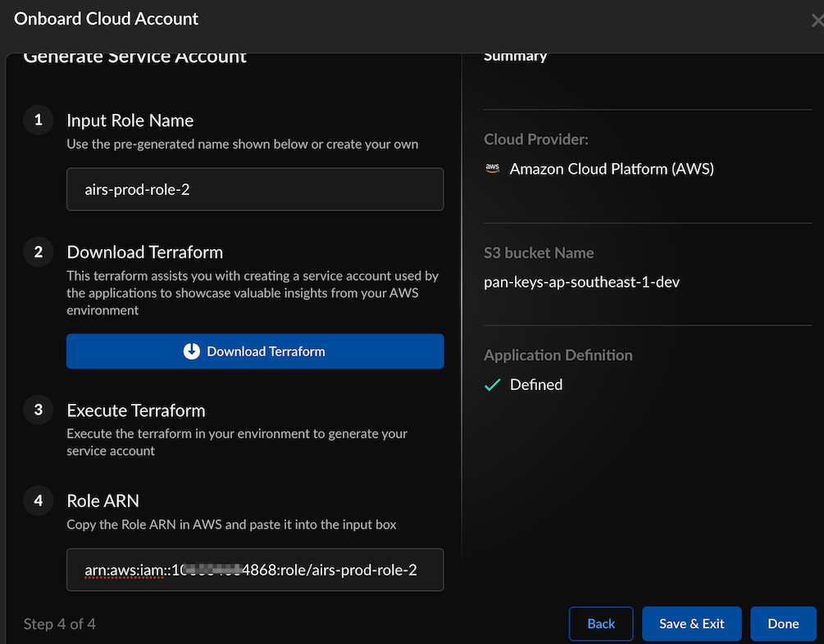Click the pan-keys-ap-southeast-1-dev bucket name
824x644 pixels.
[581, 283]
